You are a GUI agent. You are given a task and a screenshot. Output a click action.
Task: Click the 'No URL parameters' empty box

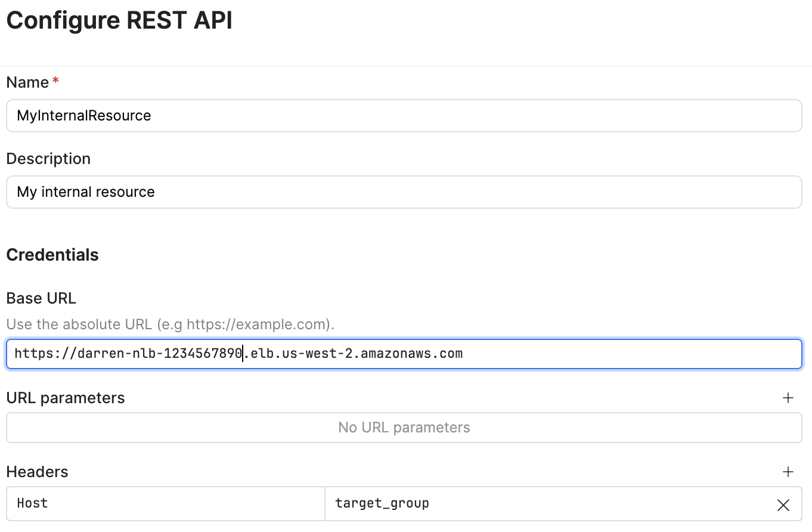(x=404, y=428)
